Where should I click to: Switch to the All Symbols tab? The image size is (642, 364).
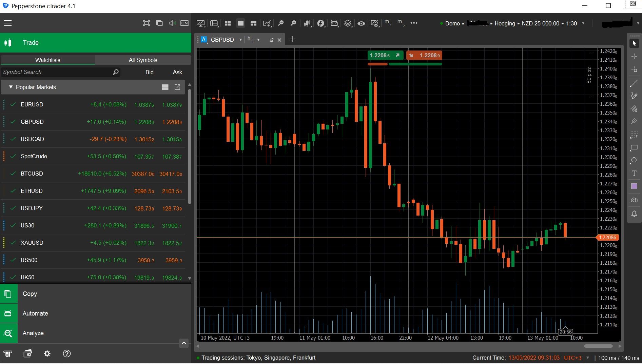143,60
